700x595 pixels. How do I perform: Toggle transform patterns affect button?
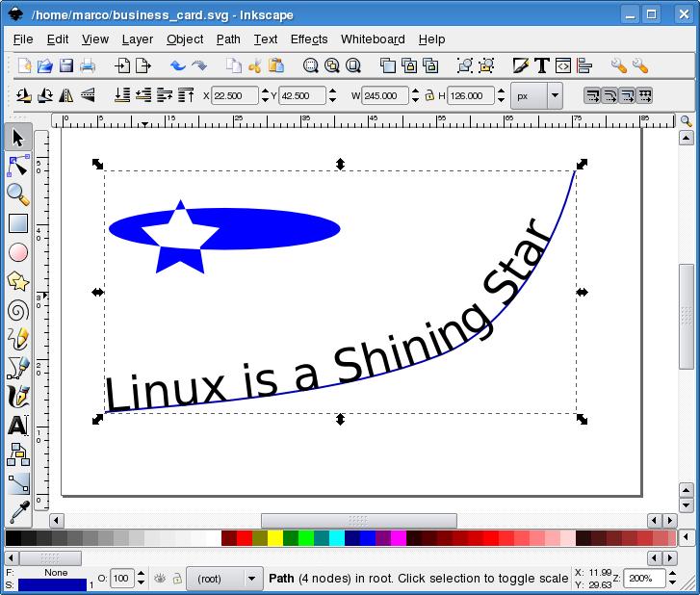pos(644,95)
